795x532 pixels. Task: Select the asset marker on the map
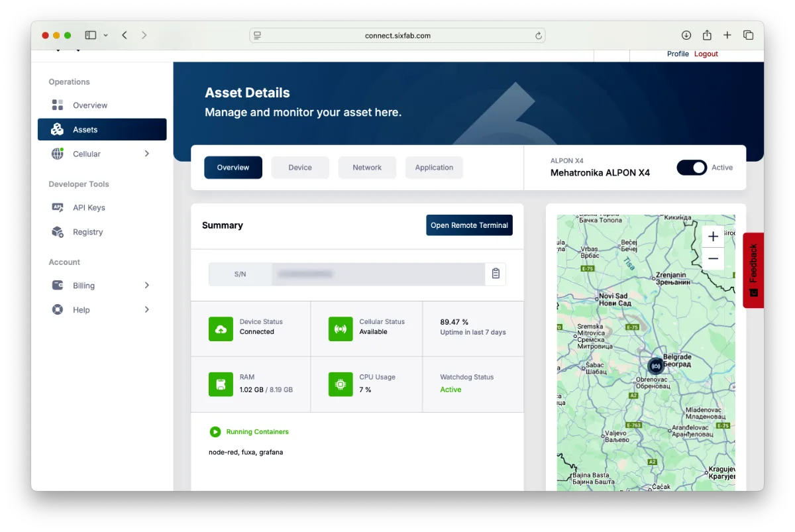click(656, 366)
